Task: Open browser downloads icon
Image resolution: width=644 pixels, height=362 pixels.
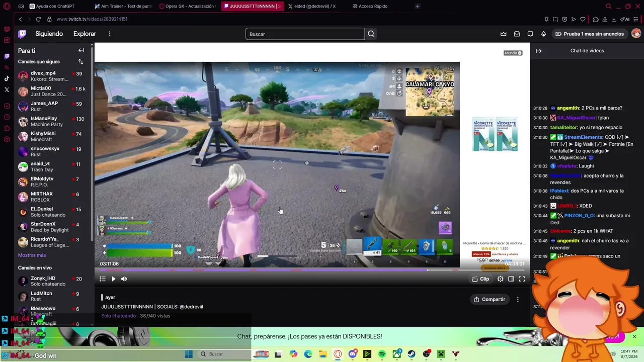Action: click(x=614, y=19)
